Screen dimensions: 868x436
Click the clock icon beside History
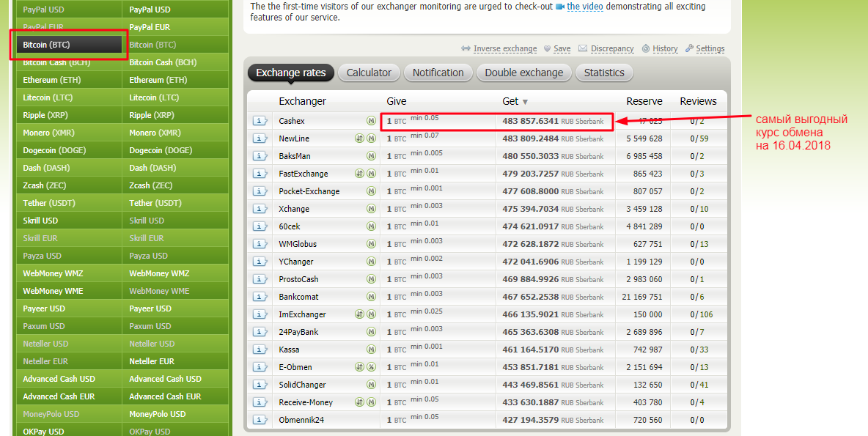pos(645,49)
